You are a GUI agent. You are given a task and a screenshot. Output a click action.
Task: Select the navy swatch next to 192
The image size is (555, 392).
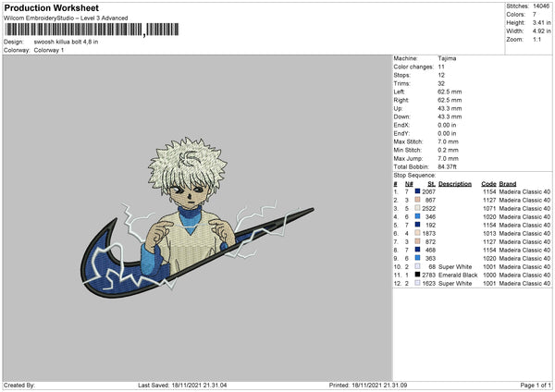417,225
